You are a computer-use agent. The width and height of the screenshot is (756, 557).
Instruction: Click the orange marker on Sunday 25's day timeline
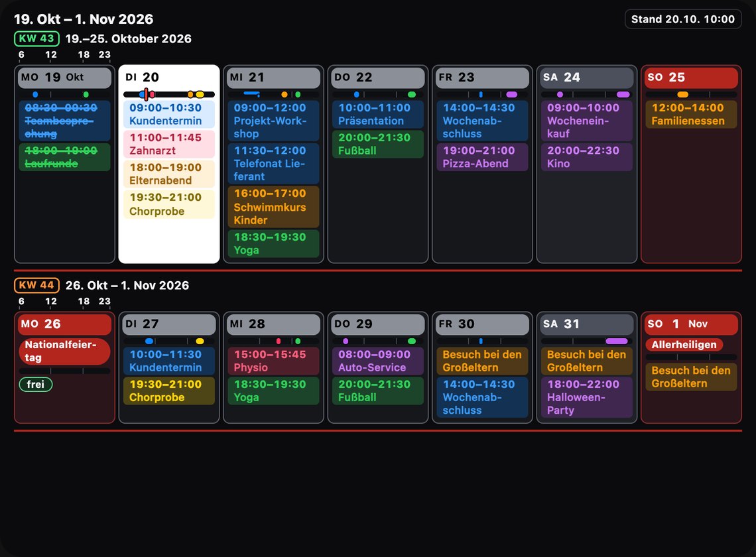click(682, 95)
